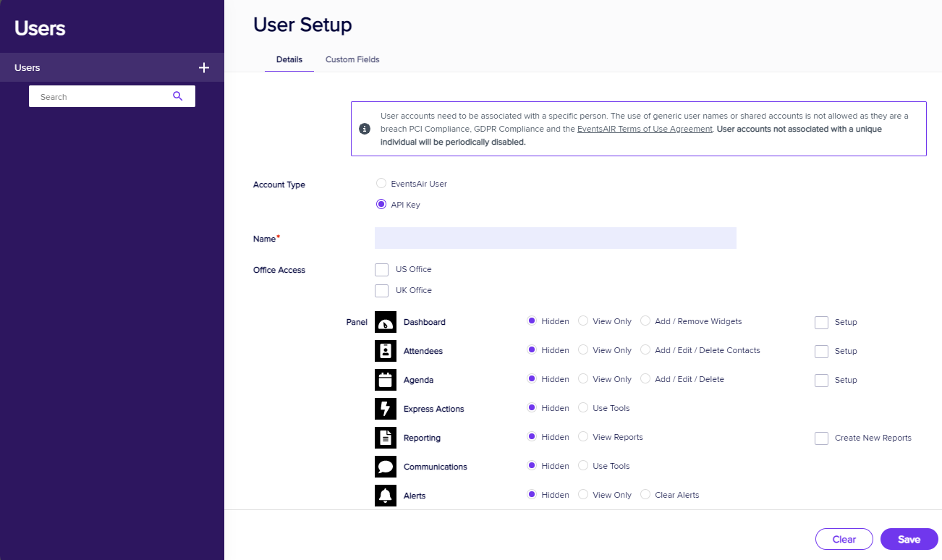The height and width of the screenshot is (560, 942).
Task: Click the Save button
Action: click(x=909, y=539)
